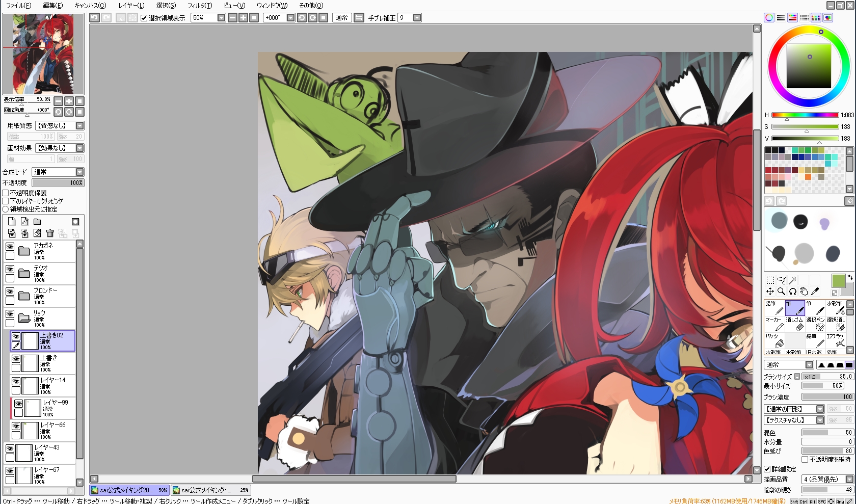Enable 不透明度保護 preserve opacity

click(x=6, y=193)
